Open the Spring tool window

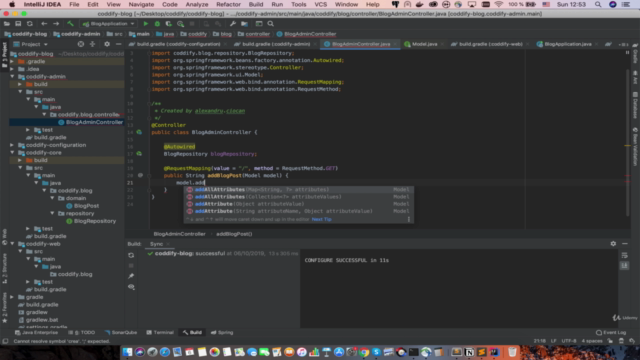pos(222,332)
